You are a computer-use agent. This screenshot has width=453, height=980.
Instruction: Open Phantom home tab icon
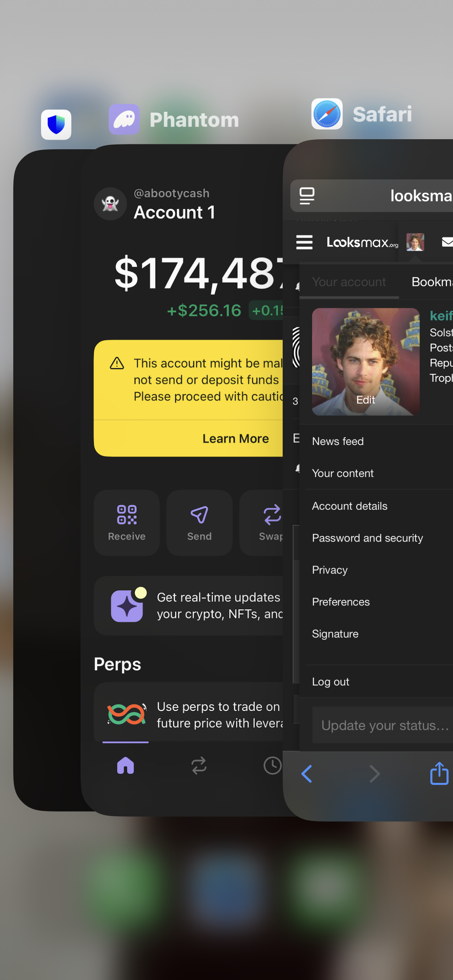point(126,765)
